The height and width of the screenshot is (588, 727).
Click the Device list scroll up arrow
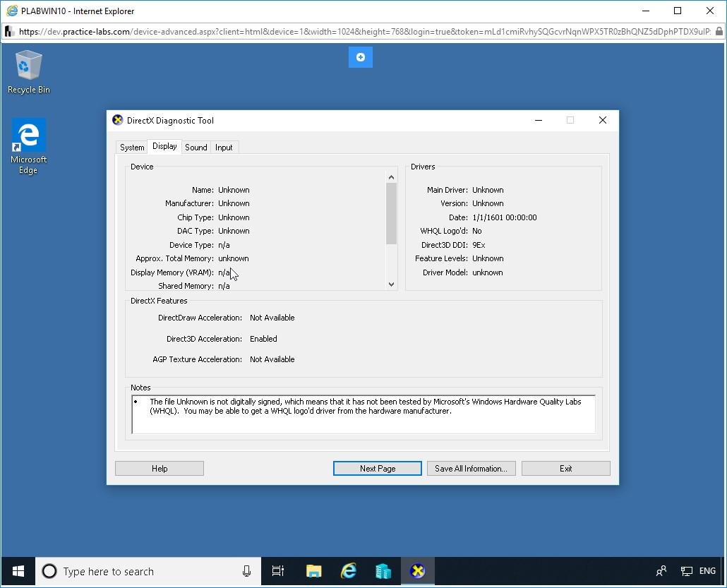391,177
